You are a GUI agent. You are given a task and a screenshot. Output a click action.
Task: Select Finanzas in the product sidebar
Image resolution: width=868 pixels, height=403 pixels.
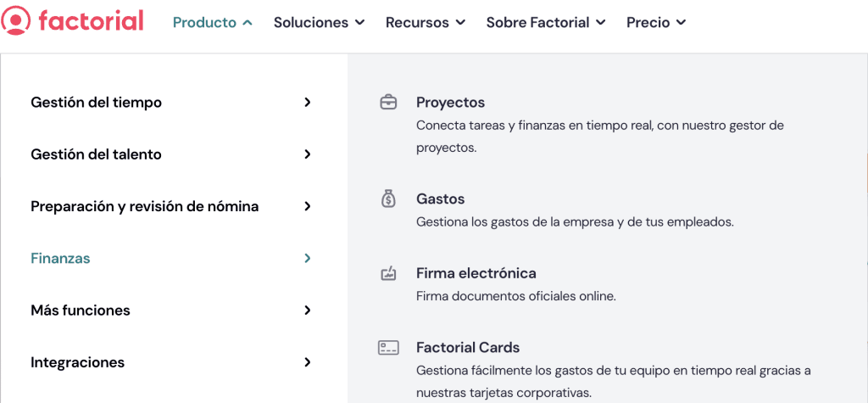[x=60, y=258]
